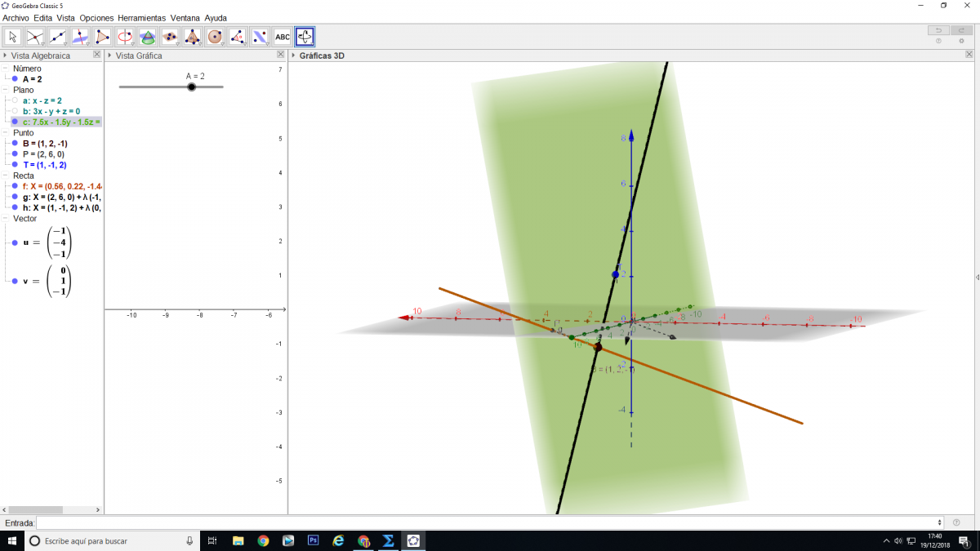980x551 pixels.
Task: Click the A = 2 slider handle
Action: point(191,87)
